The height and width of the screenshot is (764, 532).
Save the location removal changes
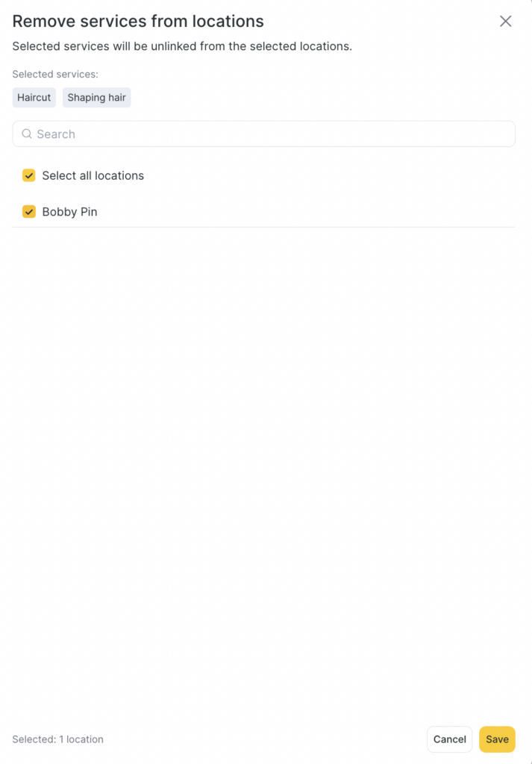(497, 739)
